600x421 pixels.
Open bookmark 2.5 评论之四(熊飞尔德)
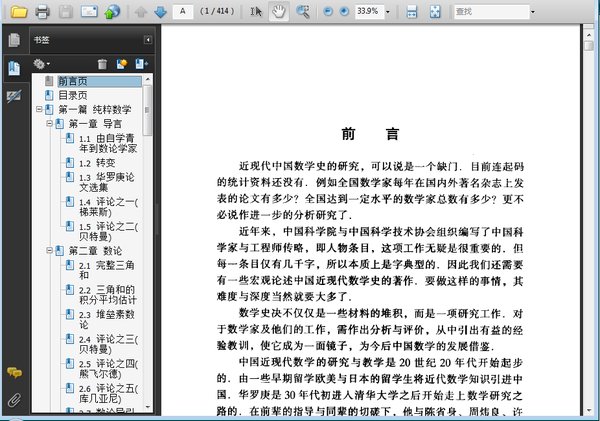[x=109, y=369]
